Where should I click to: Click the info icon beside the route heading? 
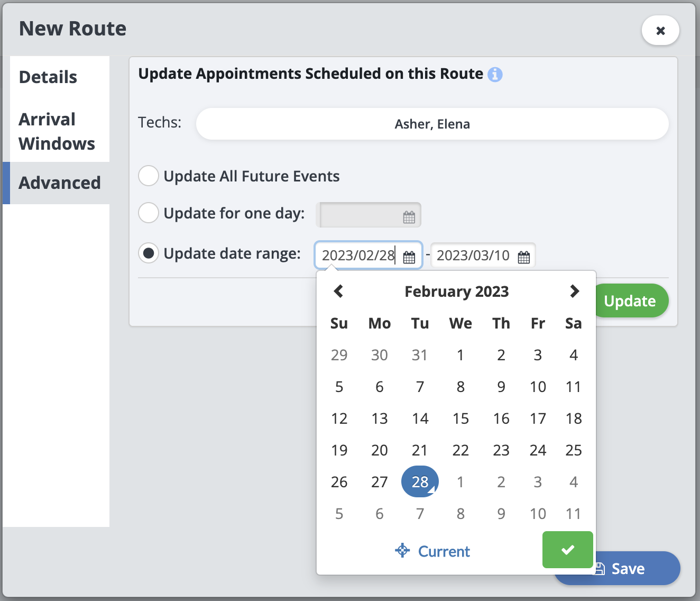[495, 75]
